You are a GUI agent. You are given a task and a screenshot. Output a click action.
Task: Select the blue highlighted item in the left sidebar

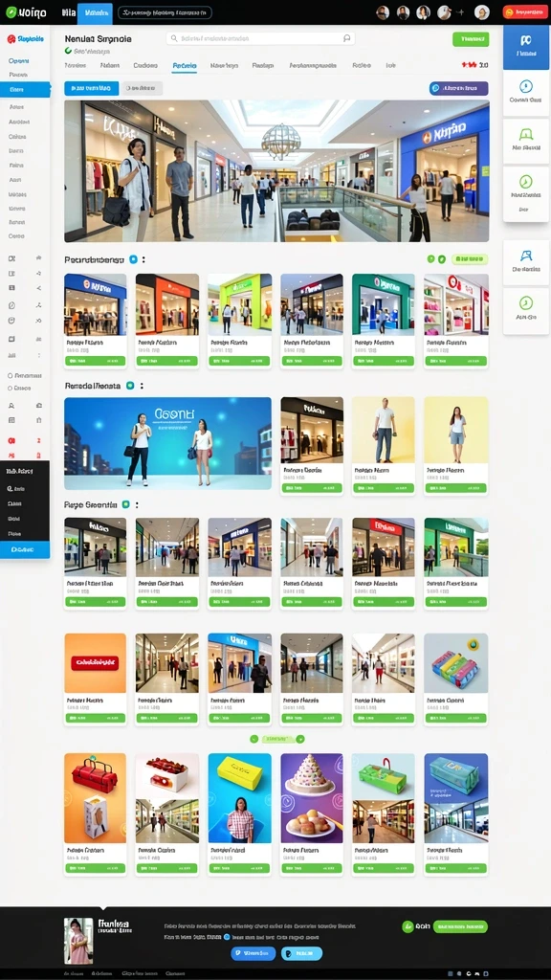pos(25,89)
